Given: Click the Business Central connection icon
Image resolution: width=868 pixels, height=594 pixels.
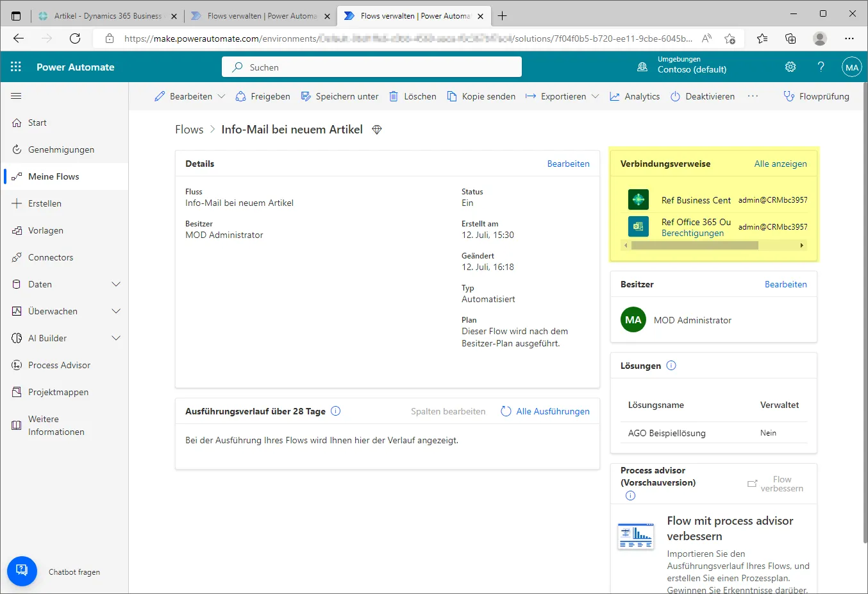Looking at the screenshot, I should 638,199.
